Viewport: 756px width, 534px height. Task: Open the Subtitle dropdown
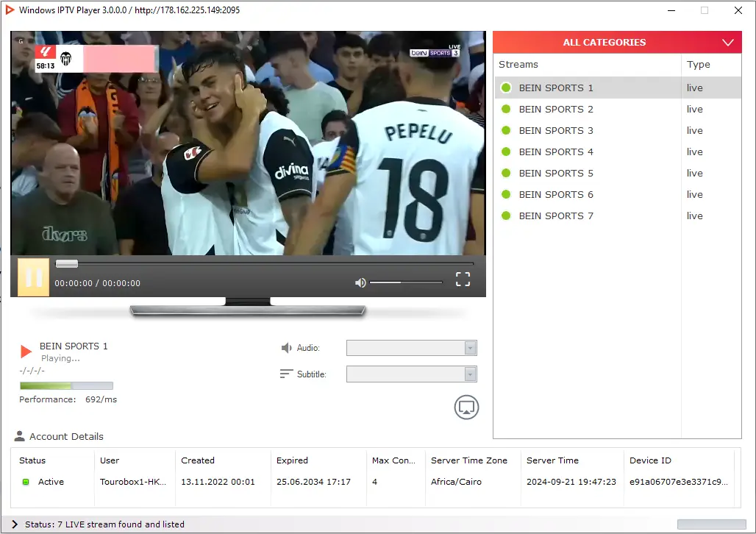coord(411,374)
